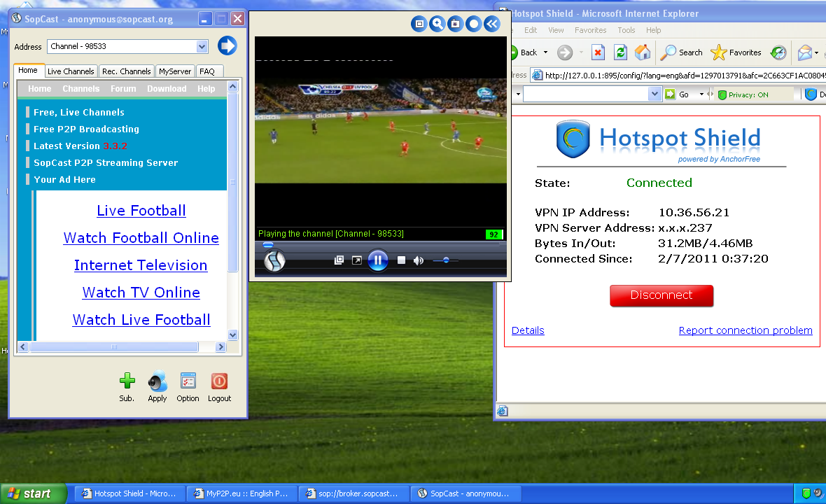Viewport: 826px width, 504px height.
Task: Click the Mail icon in the IE toolbar
Action: [805, 52]
